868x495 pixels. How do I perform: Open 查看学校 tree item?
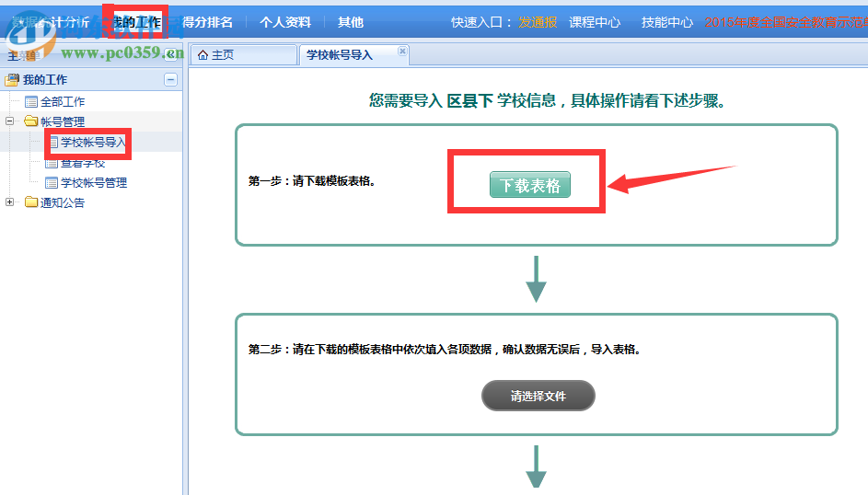pyautogui.click(x=83, y=163)
